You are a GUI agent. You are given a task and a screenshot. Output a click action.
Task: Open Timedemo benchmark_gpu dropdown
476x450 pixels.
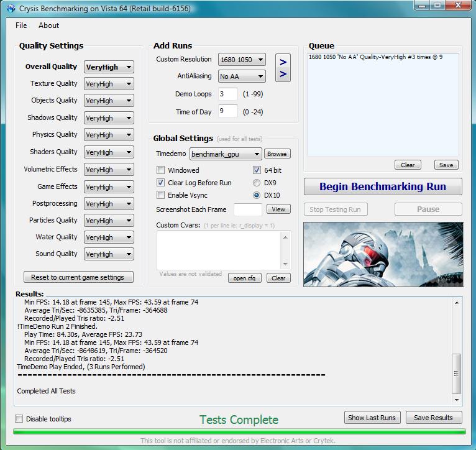click(x=226, y=154)
